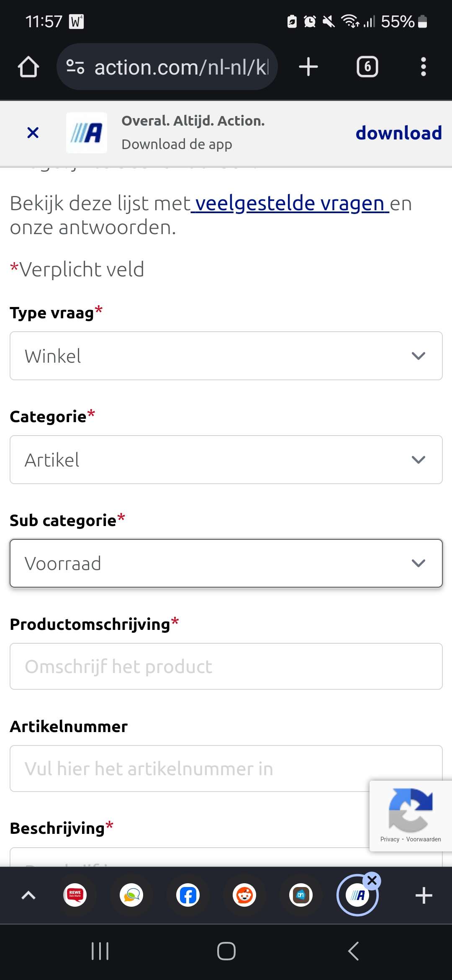Open the veelgestelde vragen link
Image resolution: width=452 pixels, height=980 pixels.
pyautogui.click(x=290, y=204)
